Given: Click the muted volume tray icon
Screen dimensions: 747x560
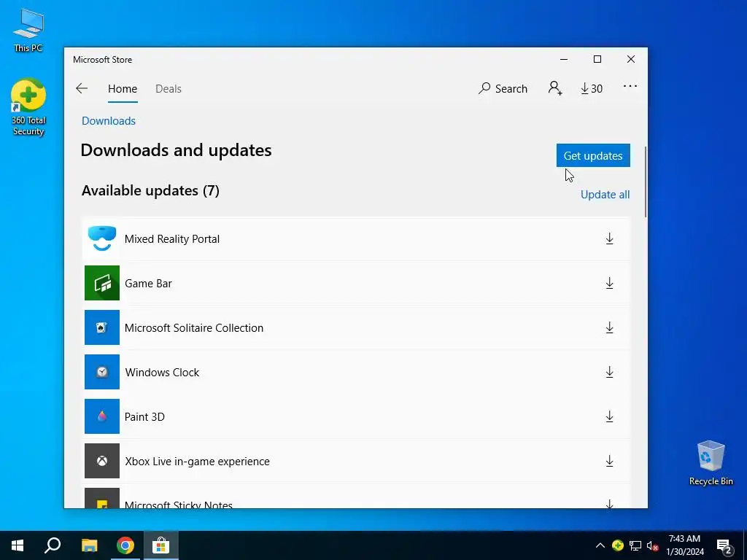Looking at the screenshot, I should pos(652,545).
